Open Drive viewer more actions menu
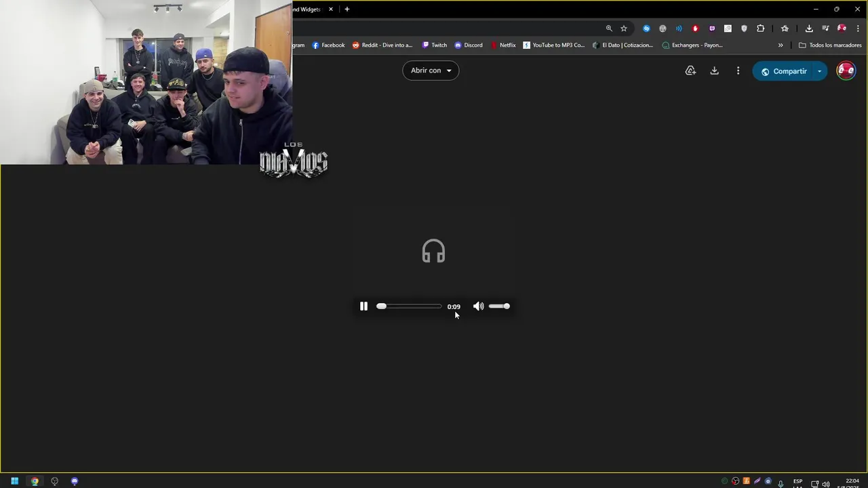The image size is (868, 488). pyautogui.click(x=738, y=70)
